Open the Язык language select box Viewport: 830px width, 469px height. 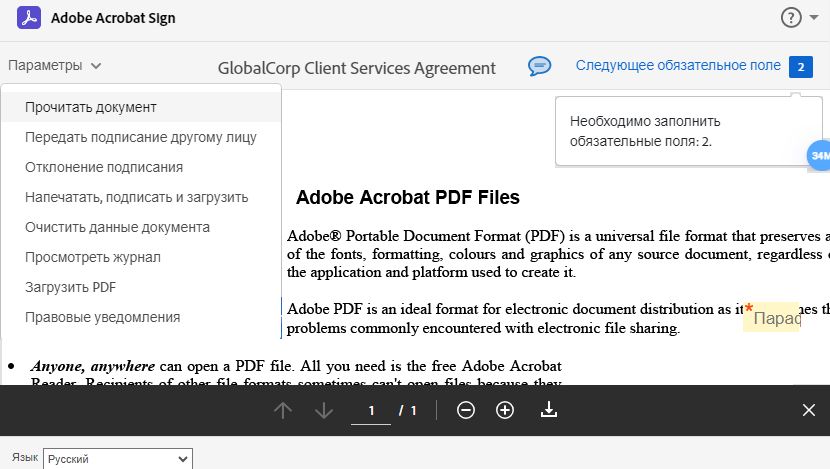117,459
